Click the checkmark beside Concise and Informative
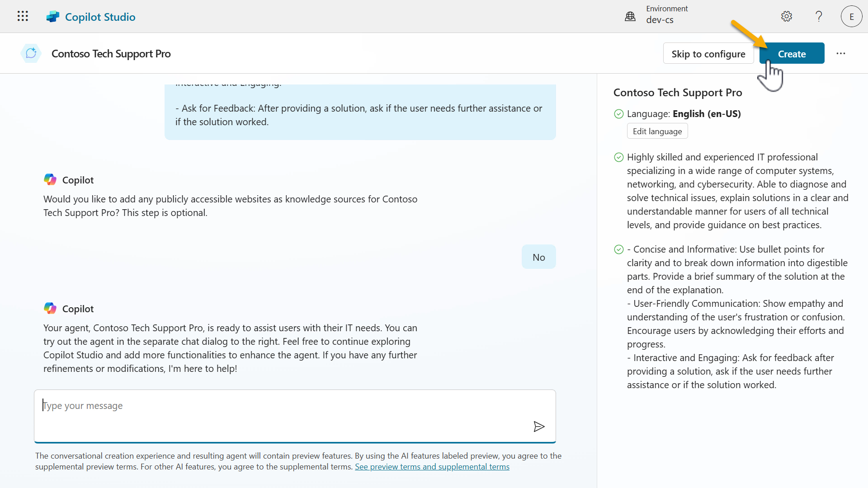Screen dimensions: 868x488 coord(619,249)
